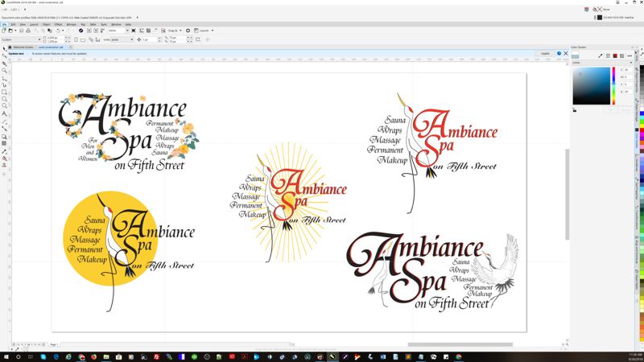Pick a shade in the blue color field
Image resolution: width=644 pixels, height=362 pixels.
click(x=592, y=86)
